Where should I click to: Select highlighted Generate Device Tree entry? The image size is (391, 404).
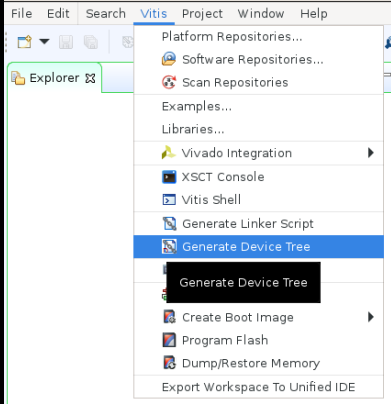258,247
